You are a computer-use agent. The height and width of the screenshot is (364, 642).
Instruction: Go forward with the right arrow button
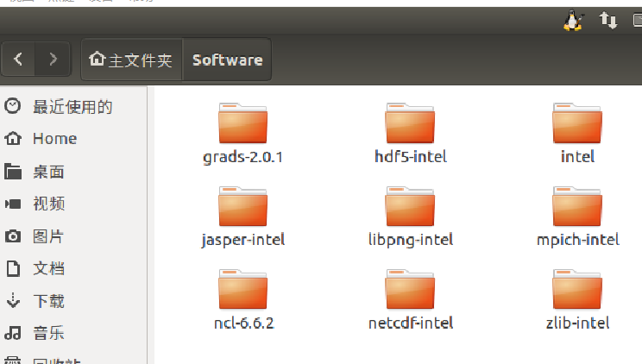pos(53,60)
